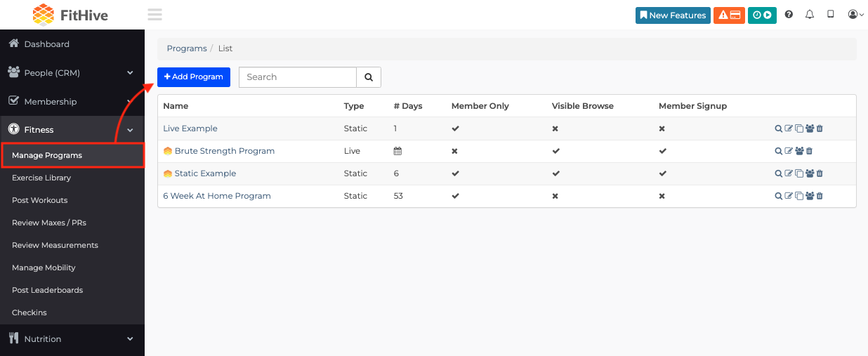Manage members of Live Example program

coord(810,128)
